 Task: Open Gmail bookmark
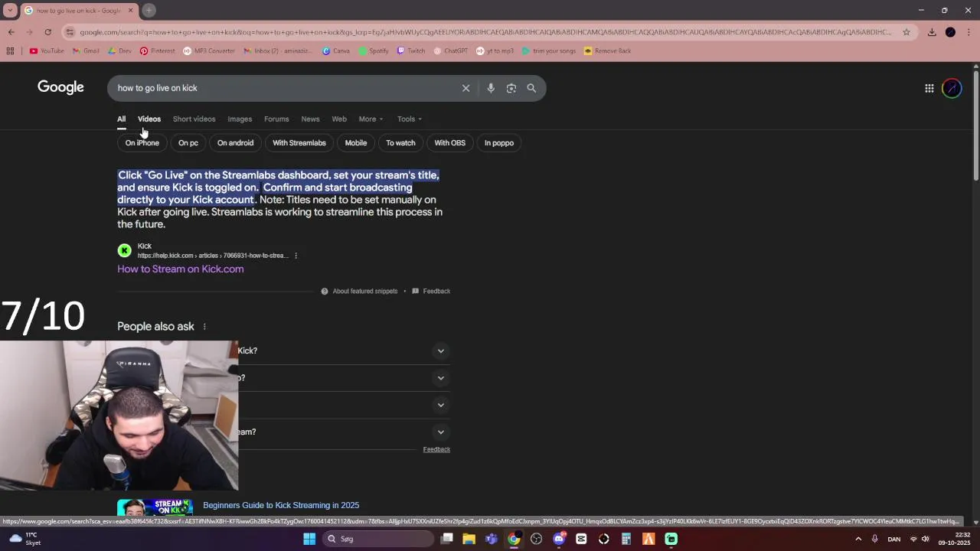pos(86,51)
